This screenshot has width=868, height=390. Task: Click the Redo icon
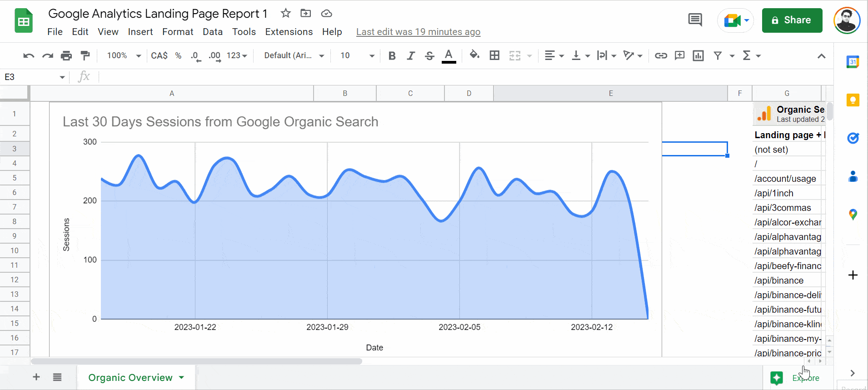pos(48,55)
